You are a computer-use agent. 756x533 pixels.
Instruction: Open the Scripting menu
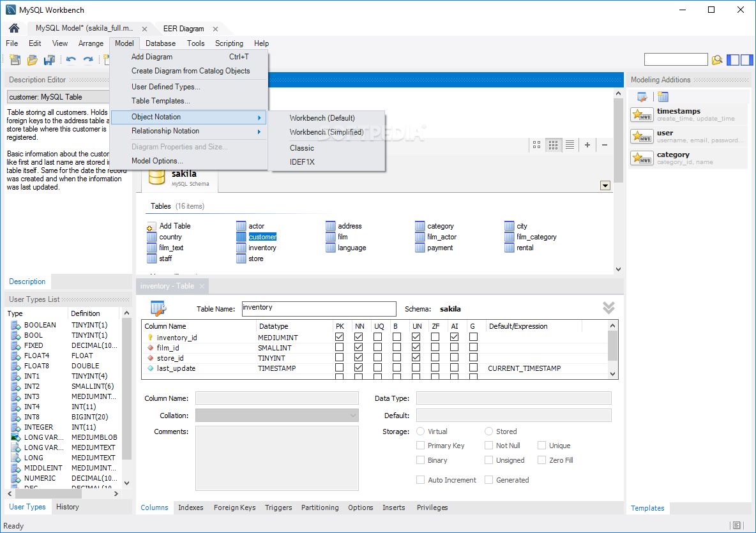point(229,43)
